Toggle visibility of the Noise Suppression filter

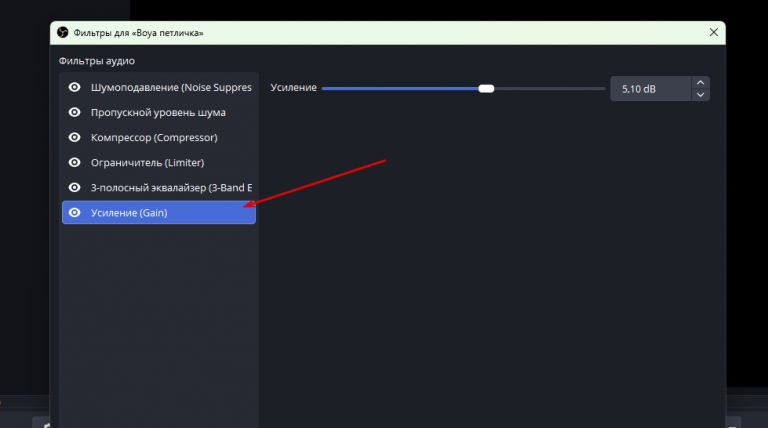74,87
